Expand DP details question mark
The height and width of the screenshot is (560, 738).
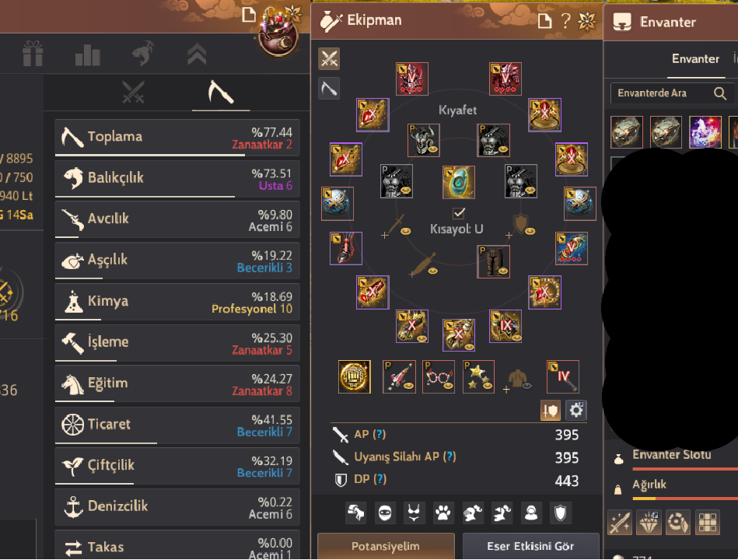[x=379, y=479]
